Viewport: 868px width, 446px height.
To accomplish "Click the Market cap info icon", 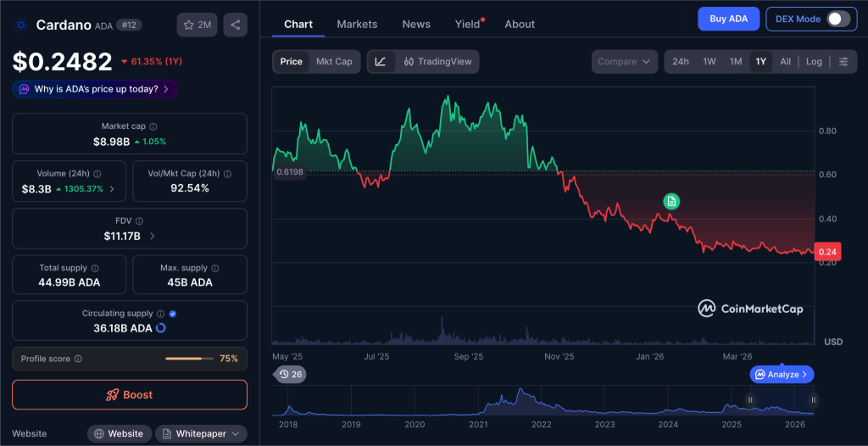I will tap(153, 126).
